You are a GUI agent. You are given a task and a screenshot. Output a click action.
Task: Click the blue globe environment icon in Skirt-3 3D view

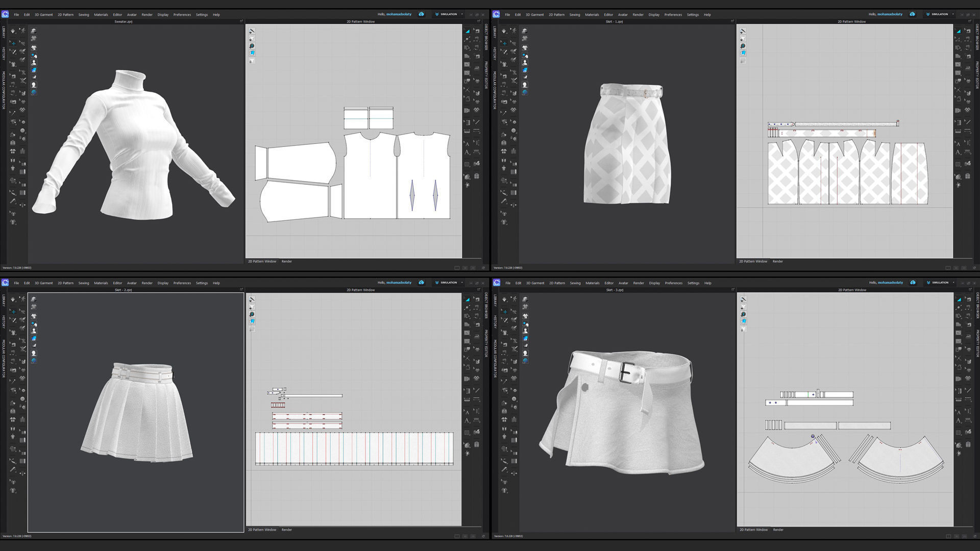(x=525, y=361)
